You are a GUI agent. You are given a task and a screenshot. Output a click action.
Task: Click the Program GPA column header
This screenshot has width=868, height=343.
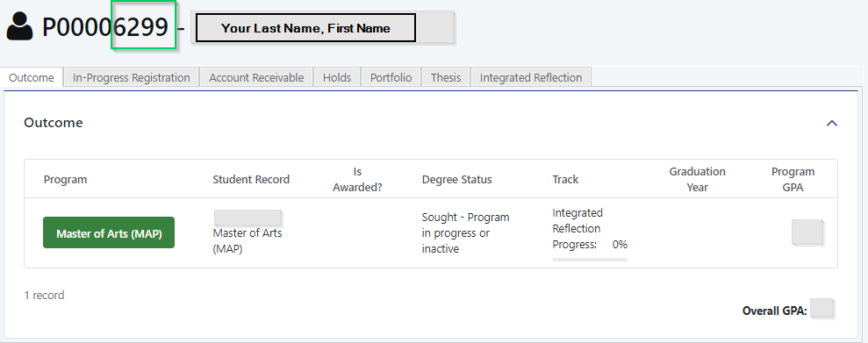(x=793, y=179)
